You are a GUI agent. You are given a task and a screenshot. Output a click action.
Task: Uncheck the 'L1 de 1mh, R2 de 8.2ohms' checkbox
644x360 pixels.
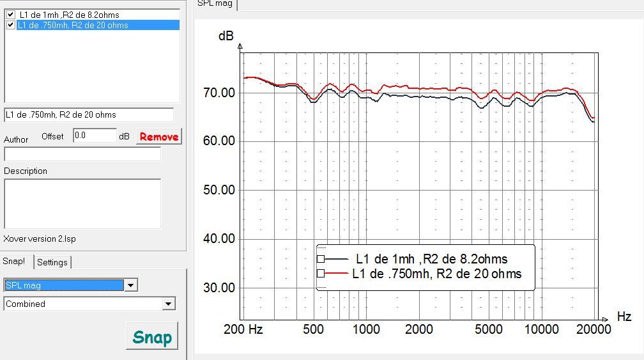click(x=11, y=15)
